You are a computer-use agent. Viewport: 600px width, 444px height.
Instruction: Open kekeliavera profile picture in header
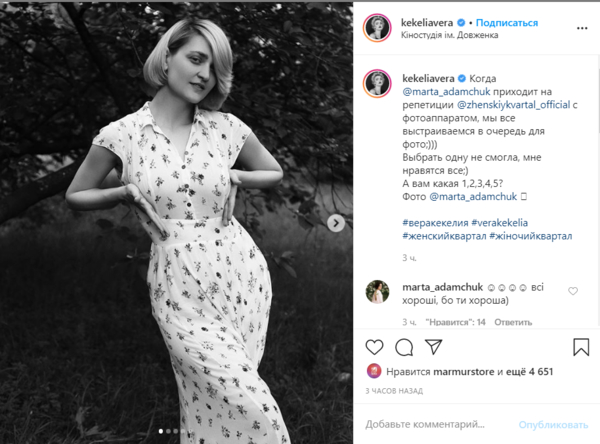tap(377, 28)
